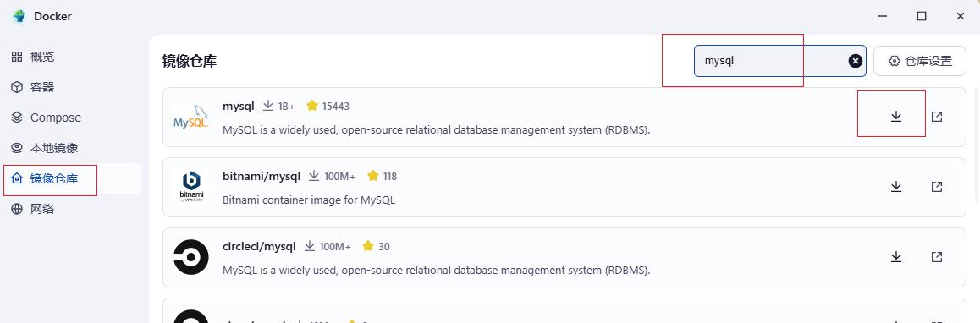Click the Compose layers icon
Image resolution: width=980 pixels, height=323 pixels.
[17, 118]
